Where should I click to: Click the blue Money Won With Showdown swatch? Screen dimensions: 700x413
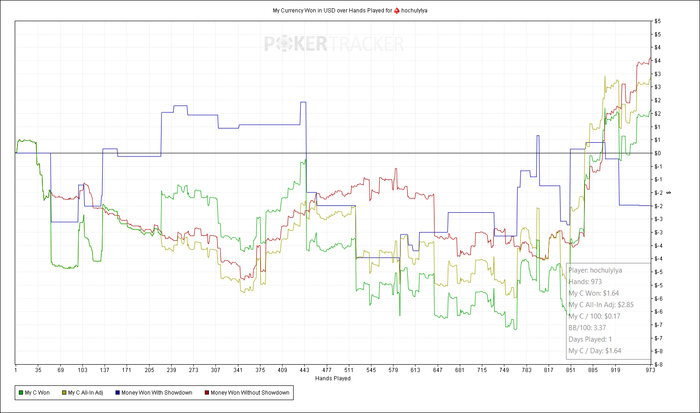click(118, 393)
